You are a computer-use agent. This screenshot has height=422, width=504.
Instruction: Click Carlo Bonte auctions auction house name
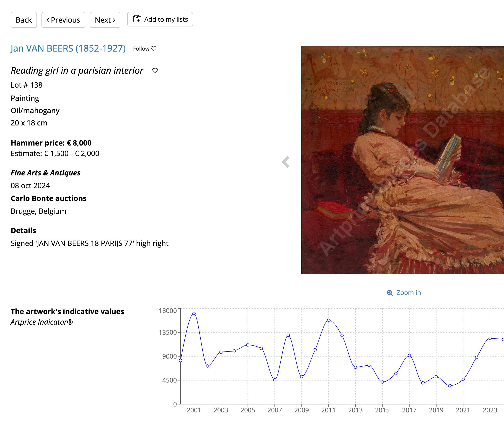[x=49, y=198]
